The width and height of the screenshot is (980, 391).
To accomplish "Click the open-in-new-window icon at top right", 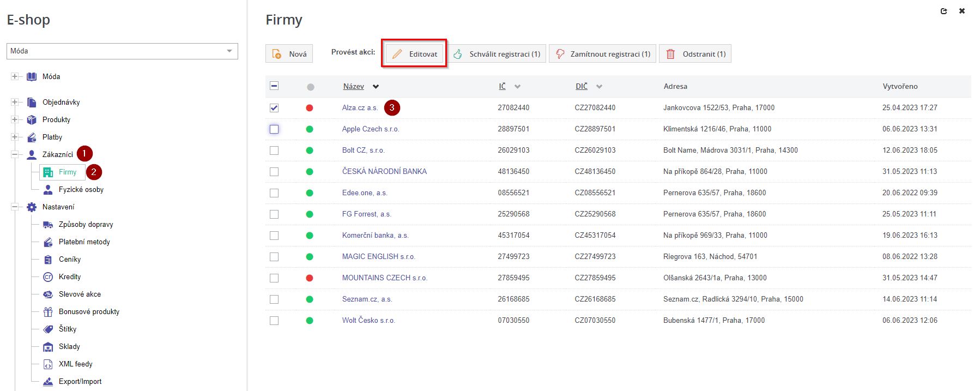I will pos(944,11).
